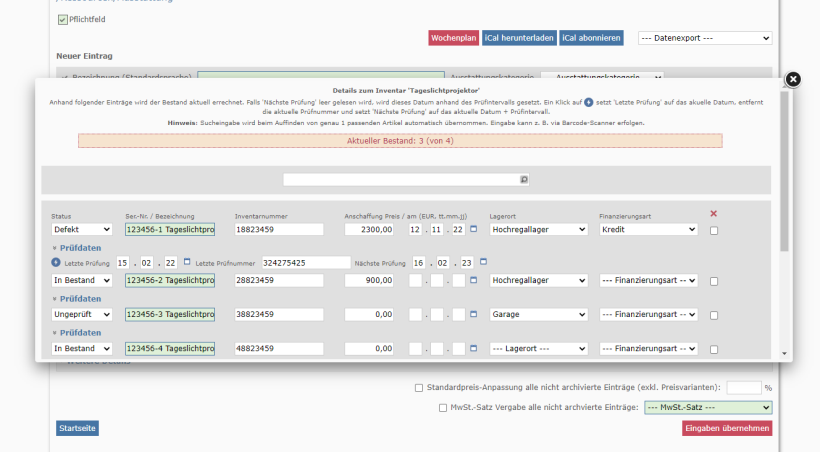Enable Standardpreis-Anpassung checkbox

[x=419, y=387]
